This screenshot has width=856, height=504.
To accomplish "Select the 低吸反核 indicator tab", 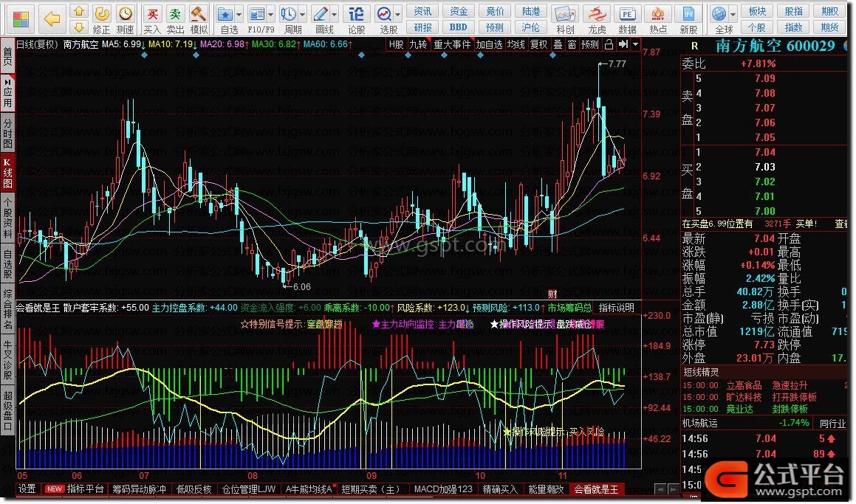I will tap(194, 490).
